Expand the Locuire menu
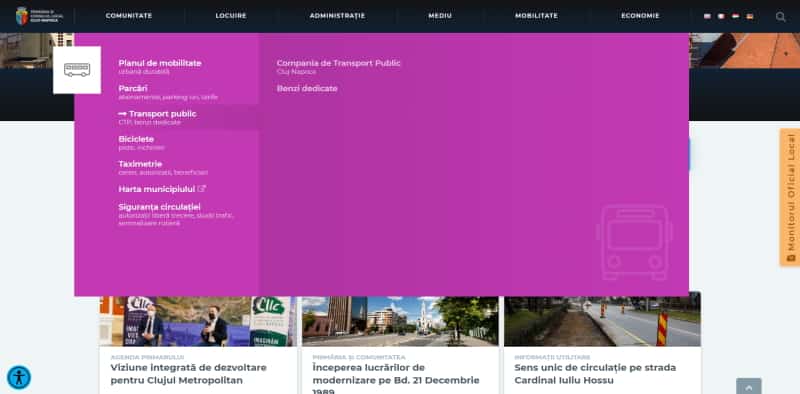 tap(231, 16)
